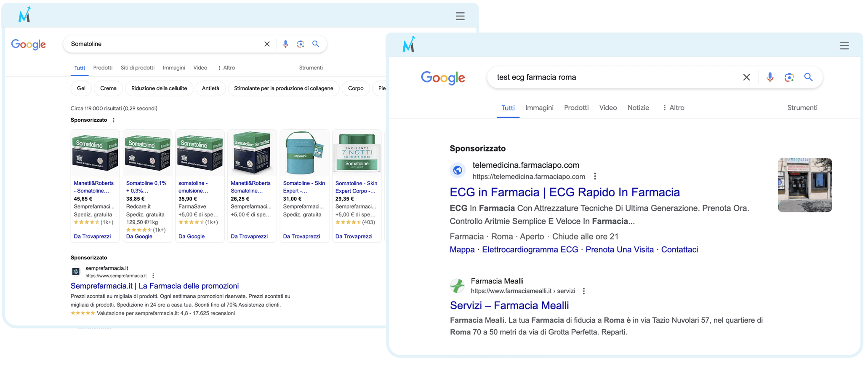Viewport: 868px width, 366px height.
Task: Open Somatoline Skin Expert Corpo 29,35 € product
Action: click(356, 187)
